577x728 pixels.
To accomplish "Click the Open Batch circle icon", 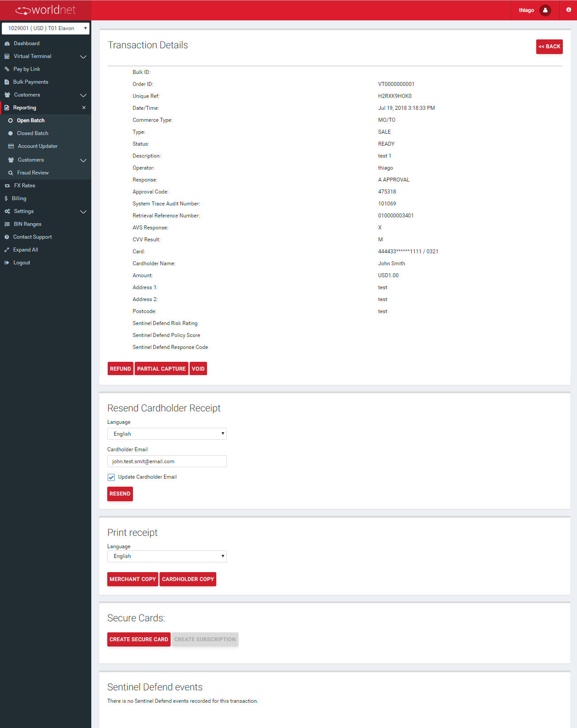I will [x=10, y=120].
